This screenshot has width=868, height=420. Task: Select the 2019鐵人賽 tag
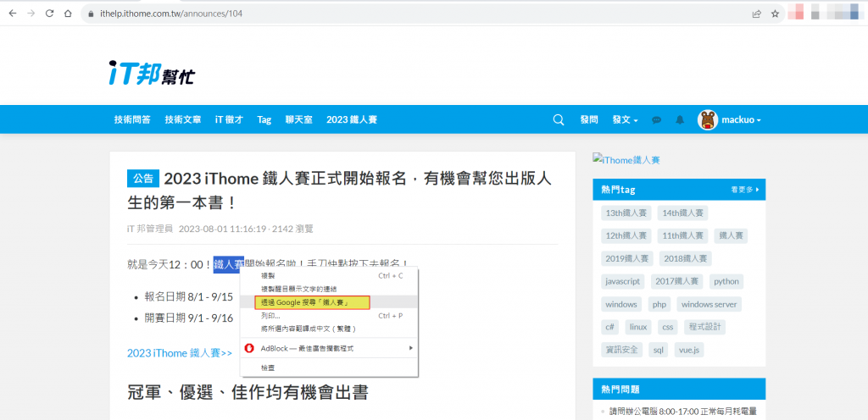tap(627, 258)
